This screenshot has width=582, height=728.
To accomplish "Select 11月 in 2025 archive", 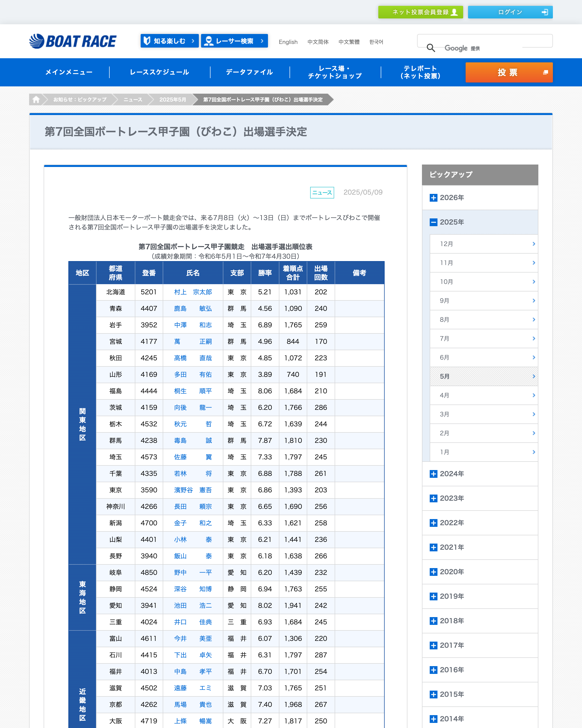I will coord(484,263).
